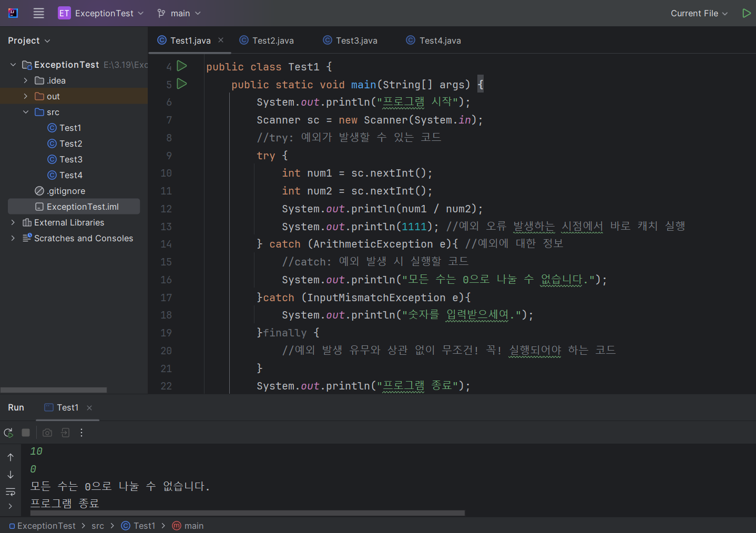Viewport: 756px width, 533px height.
Task: Expand the out folder
Action: point(25,96)
